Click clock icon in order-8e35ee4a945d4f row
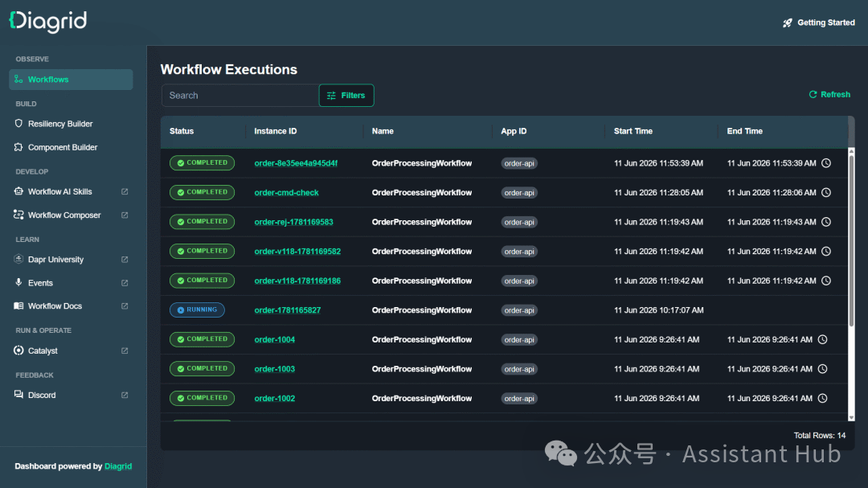The height and width of the screenshot is (488, 868). (826, 163)
